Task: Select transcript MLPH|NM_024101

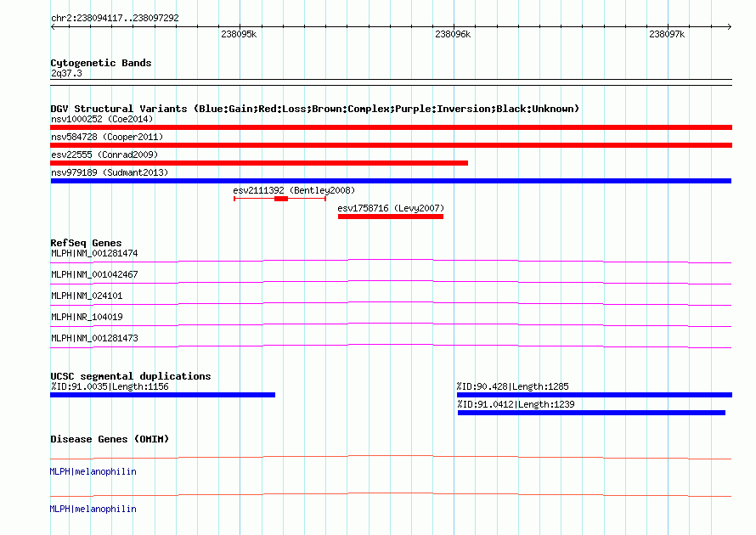Action: tap(87, 296)
